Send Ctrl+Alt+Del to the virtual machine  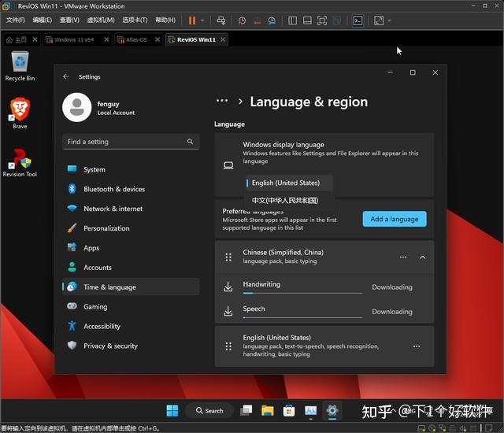point(221,20)
